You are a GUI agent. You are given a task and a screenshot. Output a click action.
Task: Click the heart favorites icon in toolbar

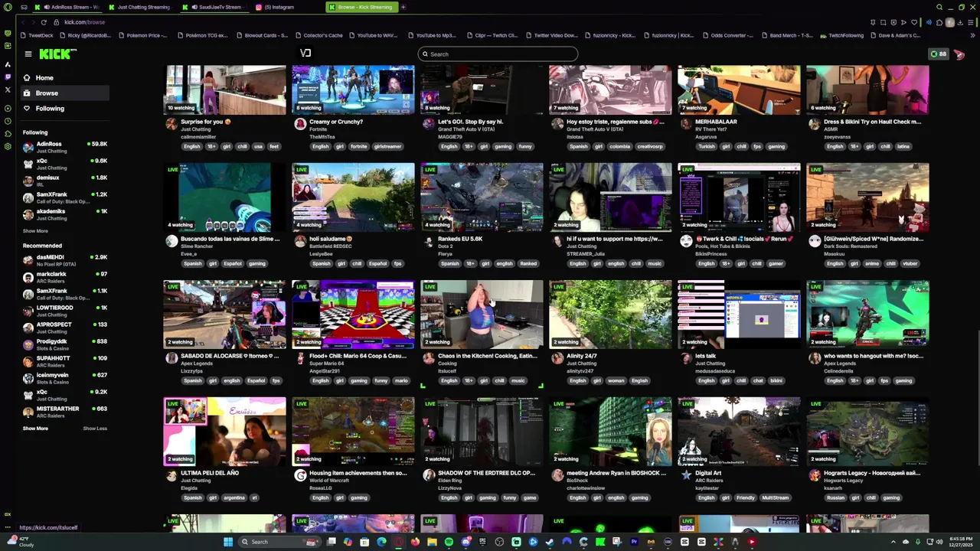point(913,22)
